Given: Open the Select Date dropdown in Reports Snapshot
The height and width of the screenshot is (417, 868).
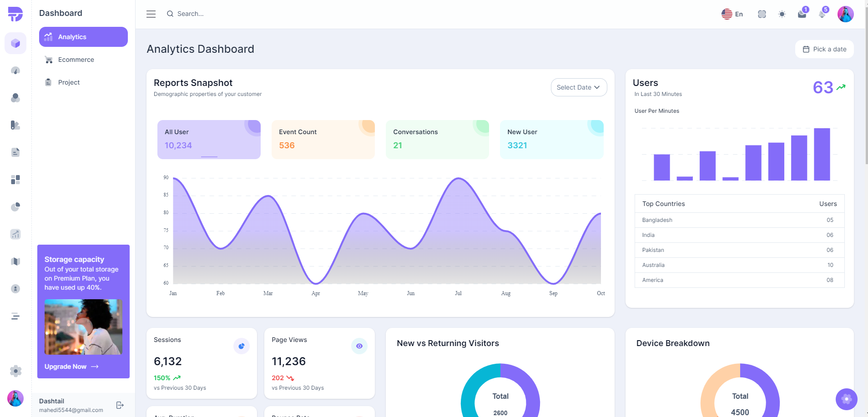Looking at the screenshot, I should [x=579, y=87].
